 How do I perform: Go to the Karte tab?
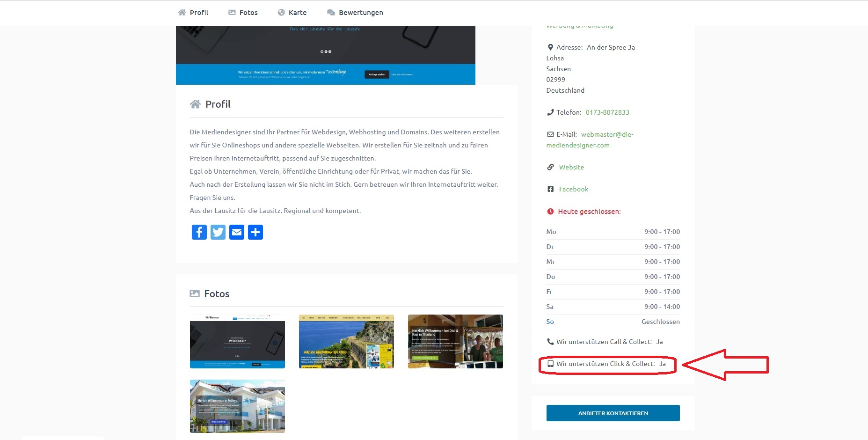[292, 13]
